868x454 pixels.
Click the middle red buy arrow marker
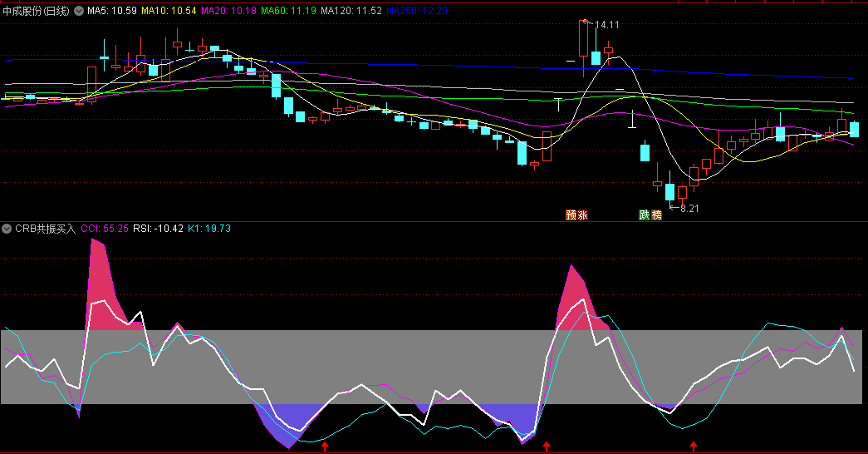(x=547, y=447)
